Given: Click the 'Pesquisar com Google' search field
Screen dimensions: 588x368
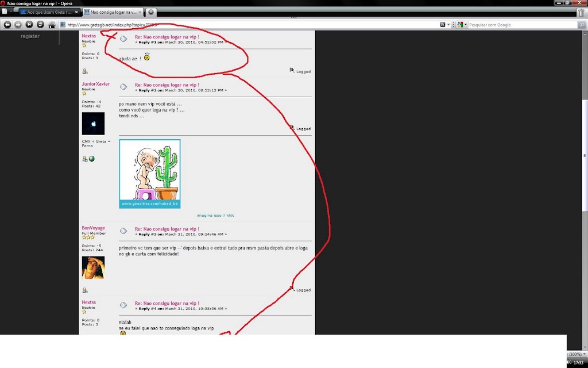Looking at the screenshot, I should (523, 25).
